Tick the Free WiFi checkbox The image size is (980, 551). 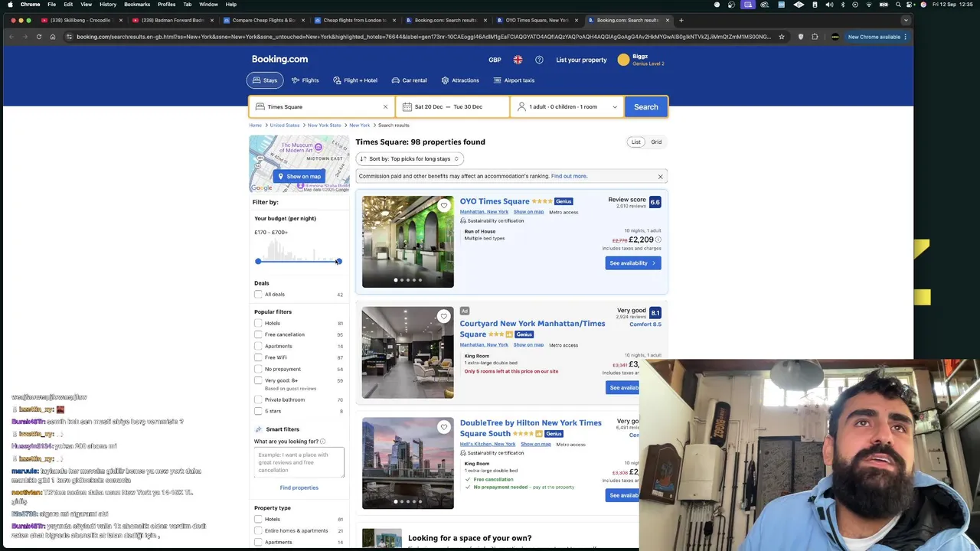tap(258, 358)
